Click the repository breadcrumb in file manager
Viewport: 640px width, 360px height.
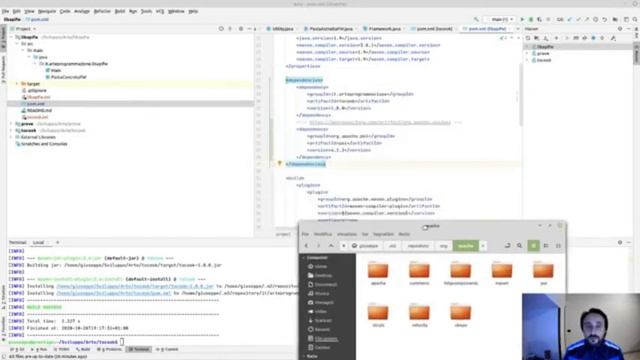tap(418, 246)
